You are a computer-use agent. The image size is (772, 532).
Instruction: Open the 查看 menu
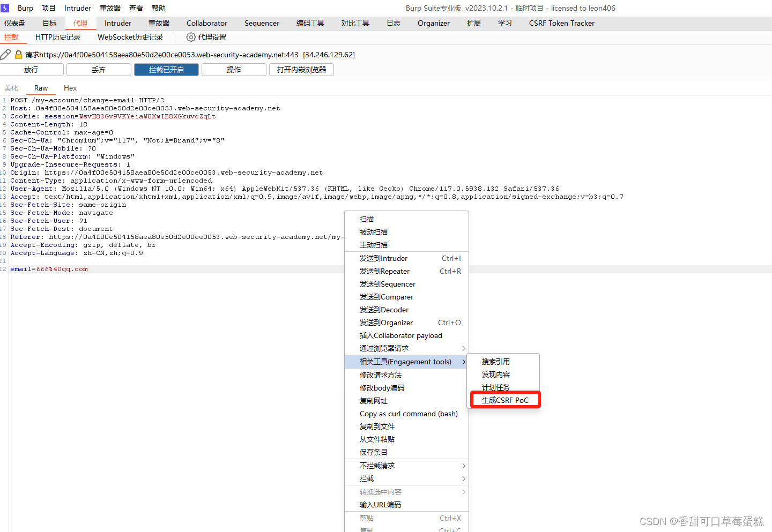click(136, 8)
